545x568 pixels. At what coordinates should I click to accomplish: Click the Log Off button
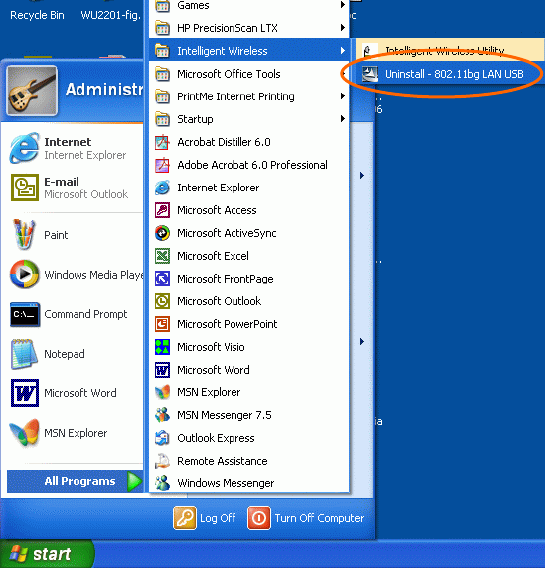[x=205, y=518]
